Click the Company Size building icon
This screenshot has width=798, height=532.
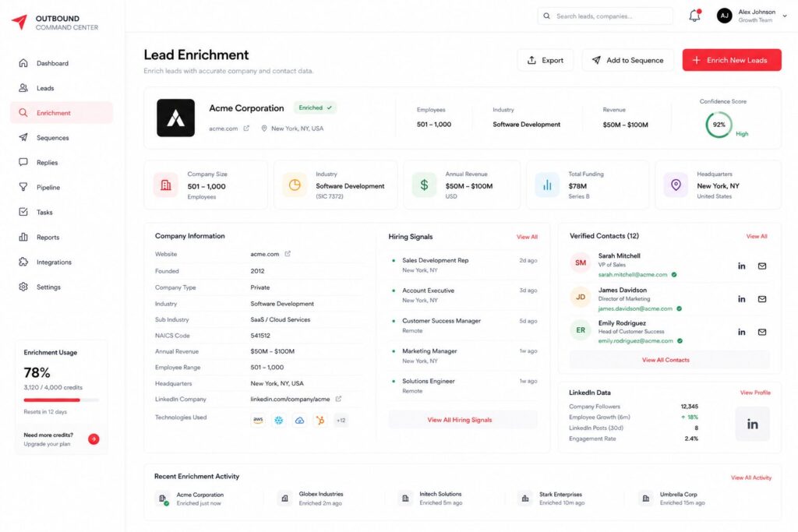(166, 185)
